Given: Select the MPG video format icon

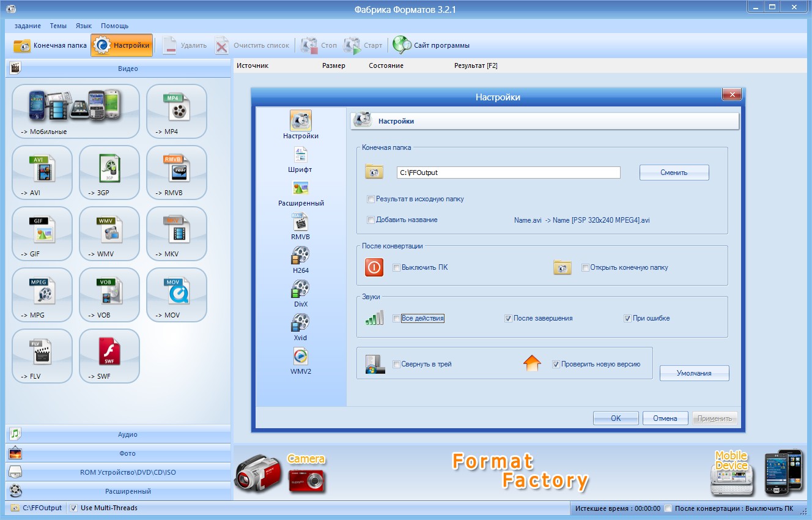Looking at the screenshot, I should (42, 295).
